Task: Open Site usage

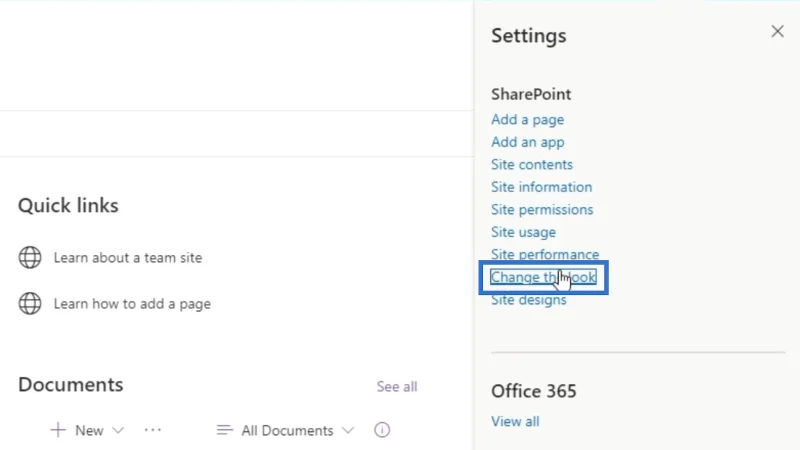Action: point(523,232)
